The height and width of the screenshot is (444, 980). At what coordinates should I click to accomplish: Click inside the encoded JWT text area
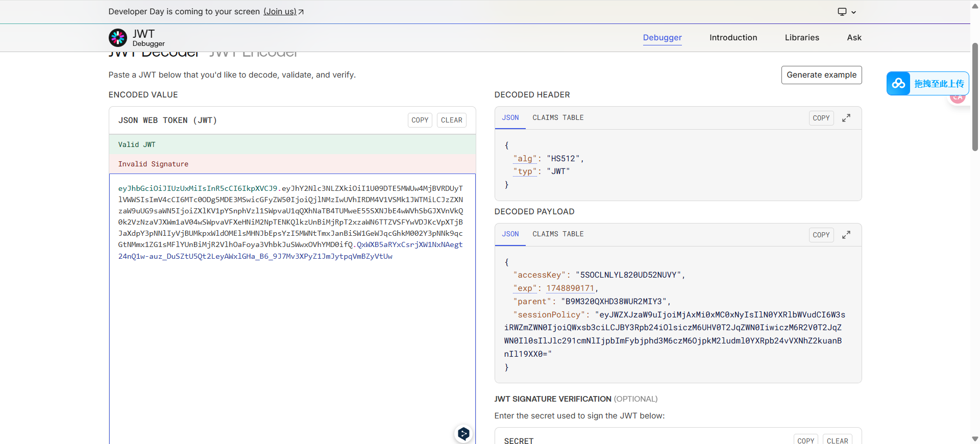tap(292, 332)
